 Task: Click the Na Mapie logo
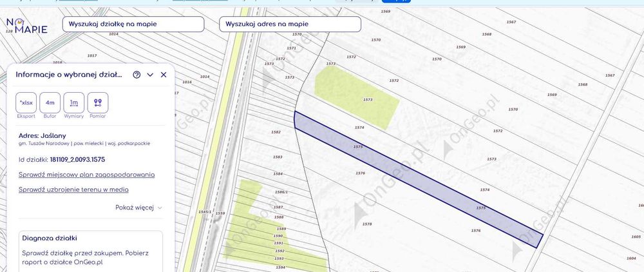click(26, 26)
